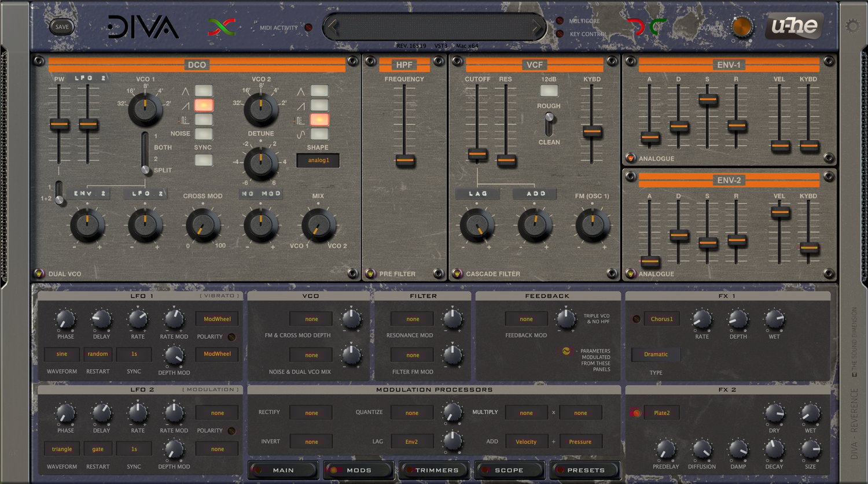Screen dimensions: 868x484
Task: Go to next preset with right arrow
Action: tap(537, 27)
